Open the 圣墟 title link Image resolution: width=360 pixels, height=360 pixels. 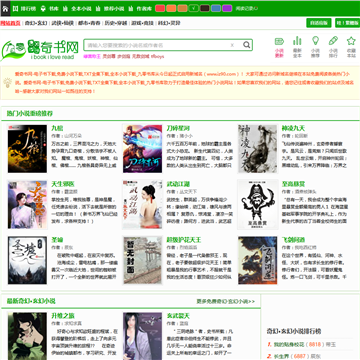coord(57,240)
